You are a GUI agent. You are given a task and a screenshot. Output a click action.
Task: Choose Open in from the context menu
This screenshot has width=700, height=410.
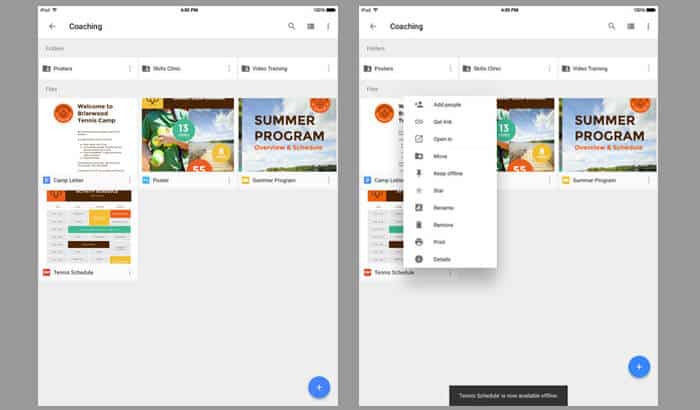[450, 139]
